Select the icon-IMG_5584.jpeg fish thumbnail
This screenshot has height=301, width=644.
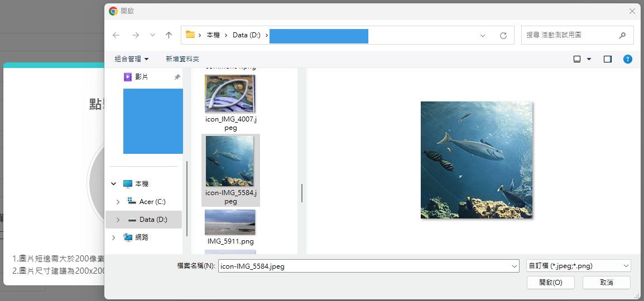click(229, 161)
